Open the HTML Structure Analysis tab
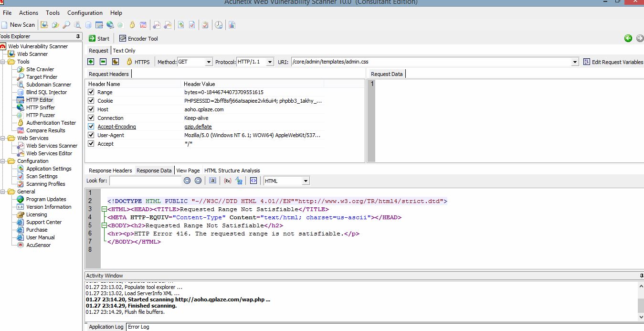This screenshot has width=644, height=331. pos(232,171)
